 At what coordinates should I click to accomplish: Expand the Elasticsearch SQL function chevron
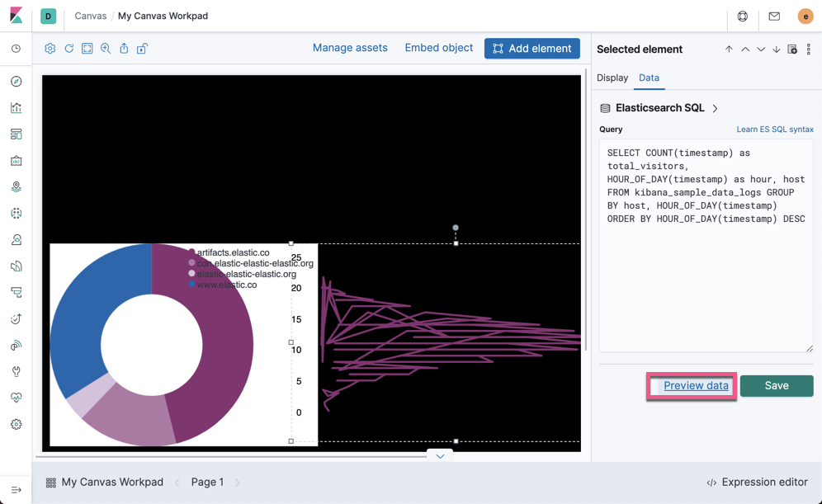715,107
